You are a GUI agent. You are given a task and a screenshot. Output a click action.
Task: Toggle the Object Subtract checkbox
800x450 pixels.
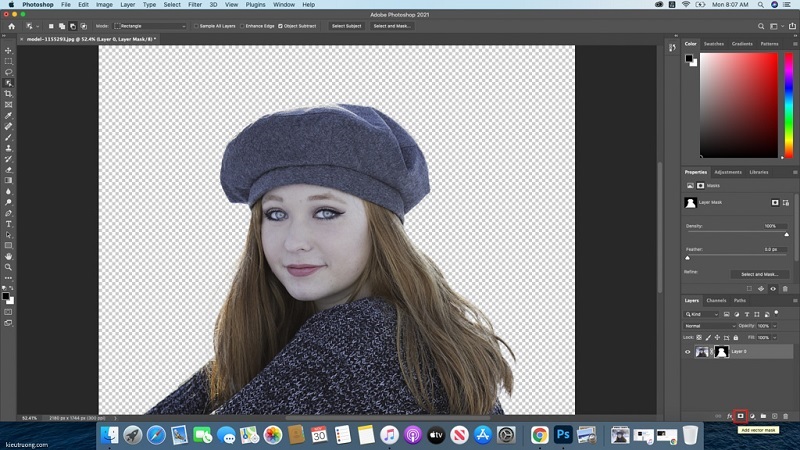[x=280, y=26]
